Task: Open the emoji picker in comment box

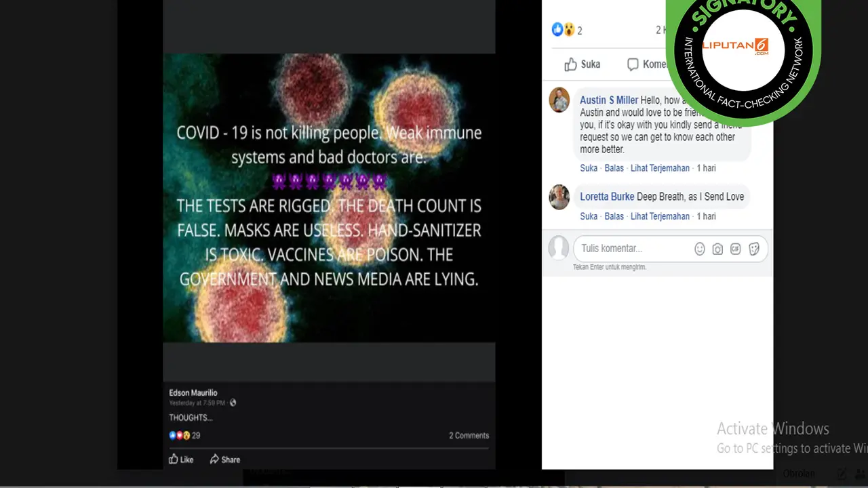Action: [x=700, y=249]
